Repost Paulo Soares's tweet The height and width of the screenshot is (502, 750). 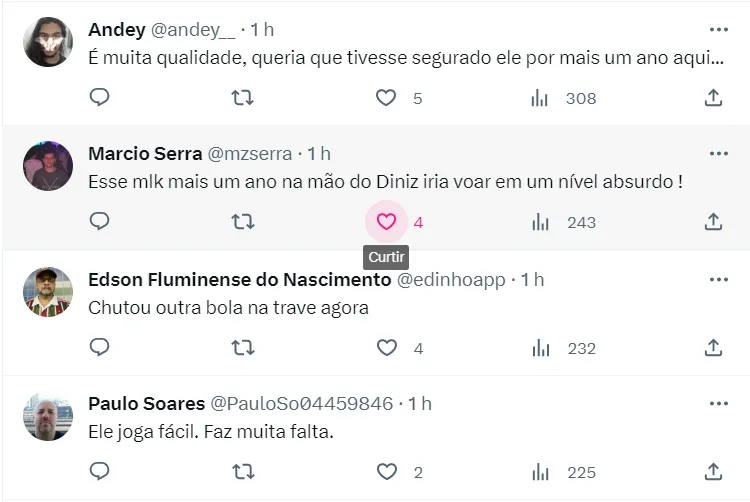coord(242,472)
